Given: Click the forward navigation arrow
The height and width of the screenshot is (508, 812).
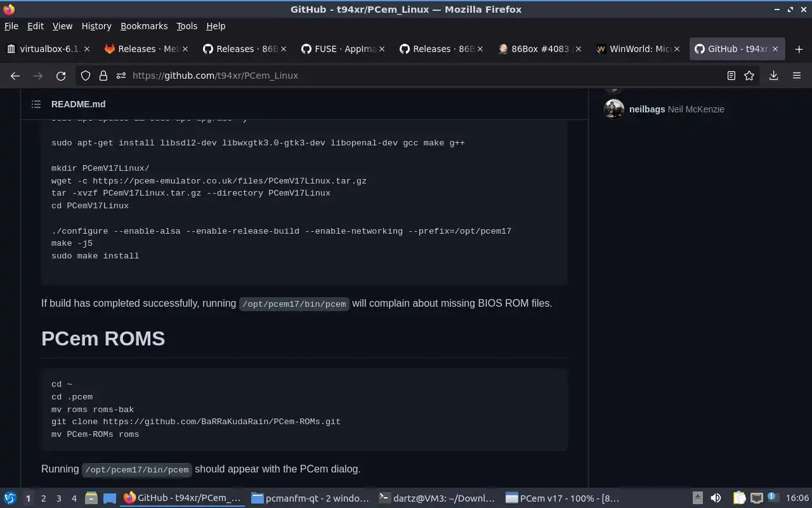Looking at the screenshot, I should pos(38,76).
